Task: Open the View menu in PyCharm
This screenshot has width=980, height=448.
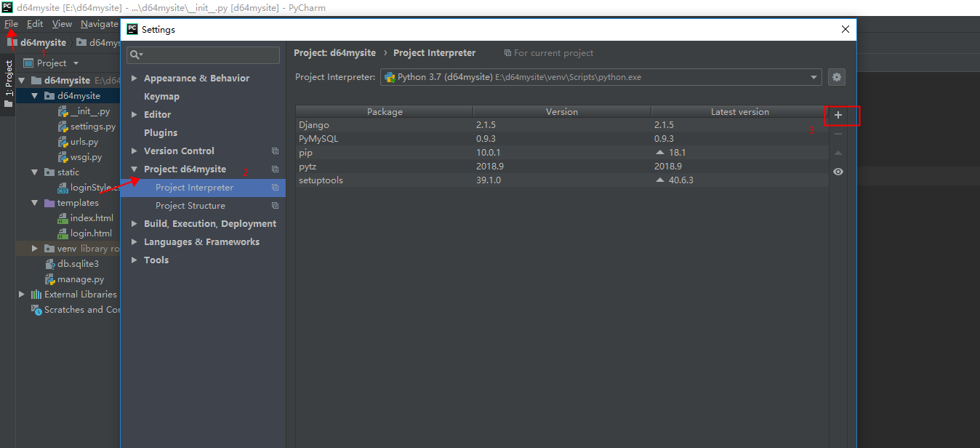Action: [62, 24]
